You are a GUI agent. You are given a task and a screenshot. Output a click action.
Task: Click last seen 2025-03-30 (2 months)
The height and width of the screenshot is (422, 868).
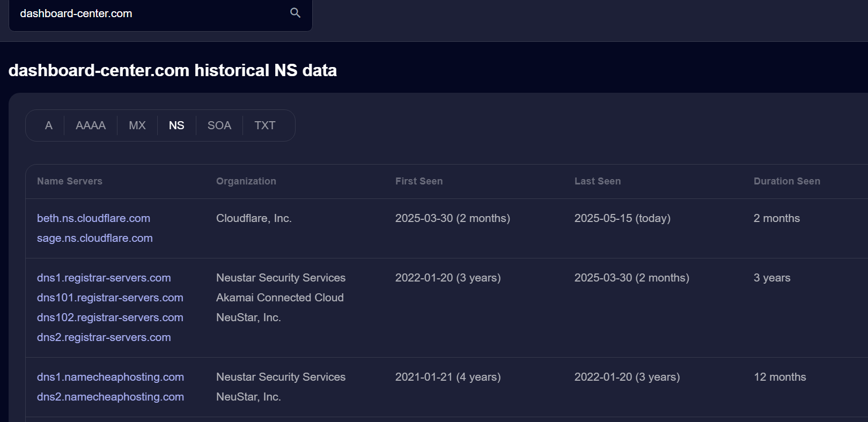[x=632, y=278]
